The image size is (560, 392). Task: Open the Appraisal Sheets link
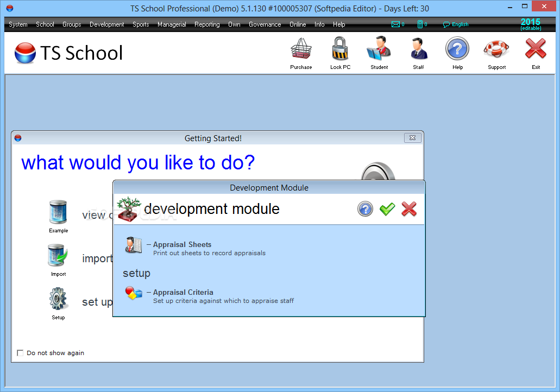(x=182, y=244)
